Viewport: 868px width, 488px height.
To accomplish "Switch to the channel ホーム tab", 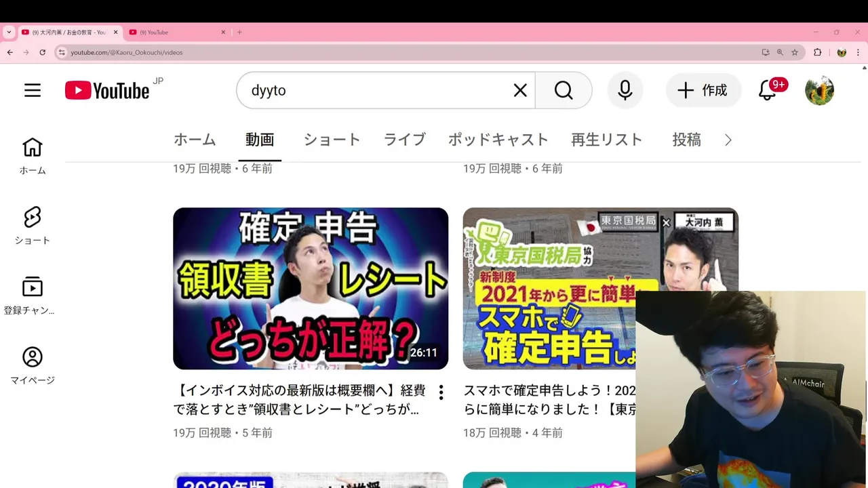I will click(x=195, y=140).
